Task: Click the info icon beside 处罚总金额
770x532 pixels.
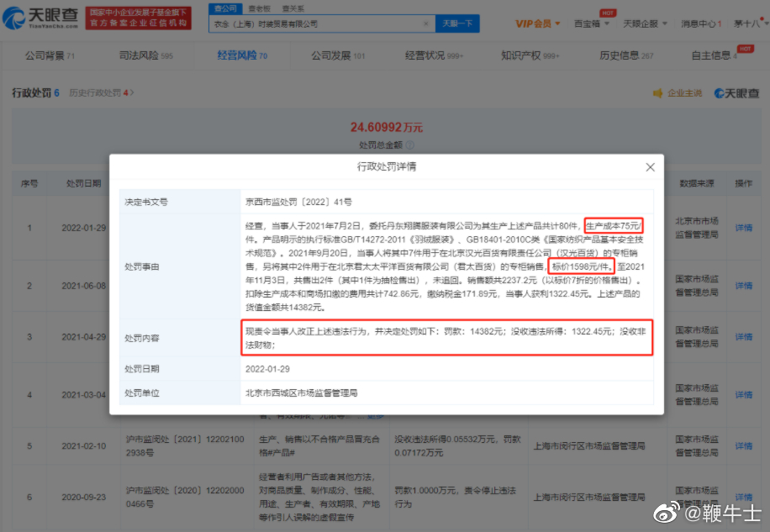Action: tap(410, 145)
